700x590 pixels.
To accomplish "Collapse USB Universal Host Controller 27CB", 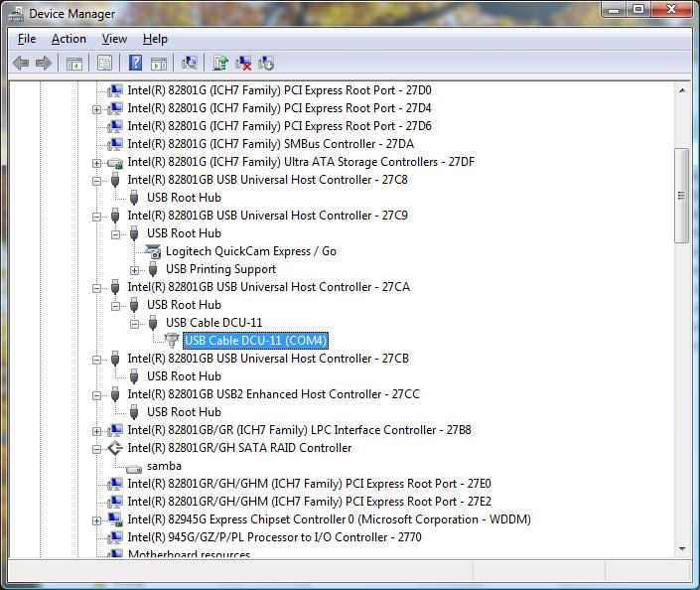I will (x=96, y=360).
